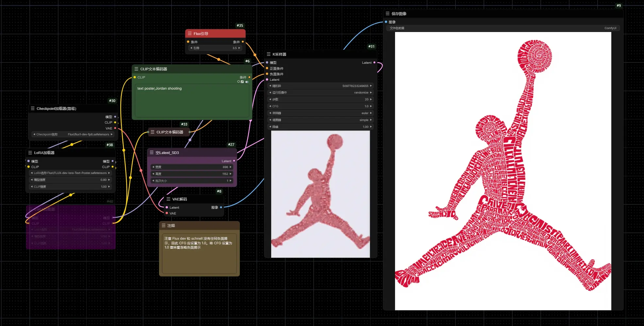The width and height of the screenshot is (644, 326).
Task: Click the green CLIP encoder CLIP input connector
Action: pos(135,77)
